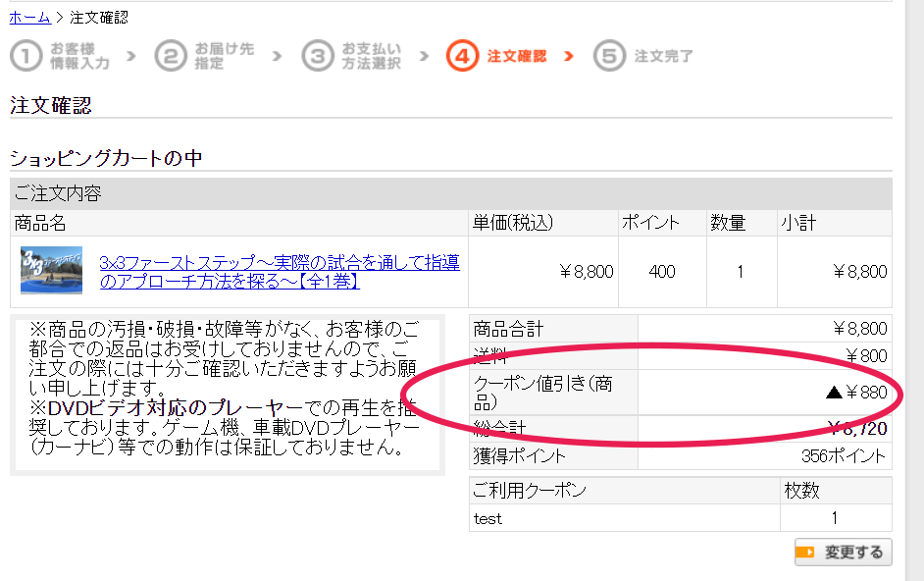Click the 送料 ¥800 value
The image size is (924, 581).
point(866,355)
